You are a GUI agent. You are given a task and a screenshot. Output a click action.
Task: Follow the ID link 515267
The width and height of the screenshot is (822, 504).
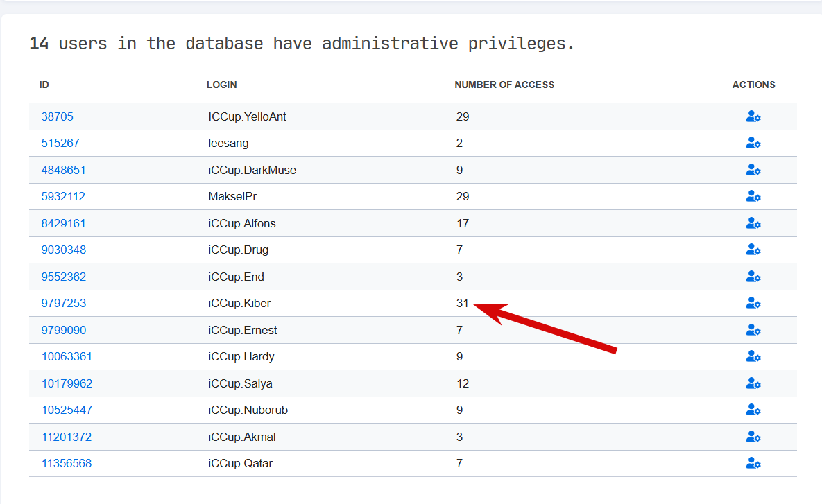(x=60, y=143)
